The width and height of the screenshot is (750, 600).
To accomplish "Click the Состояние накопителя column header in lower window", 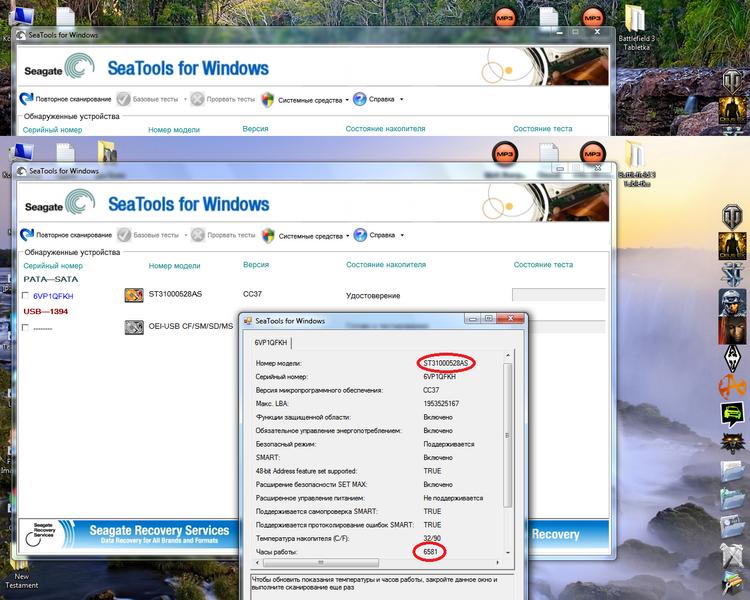I will click(x=386, y=265).
